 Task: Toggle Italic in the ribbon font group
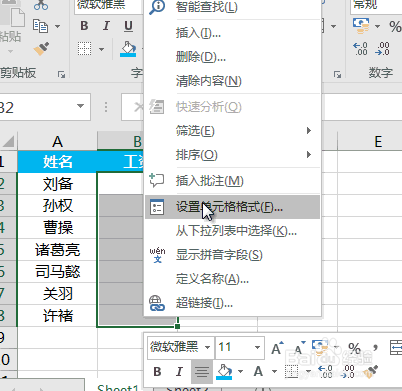[106, 26]
